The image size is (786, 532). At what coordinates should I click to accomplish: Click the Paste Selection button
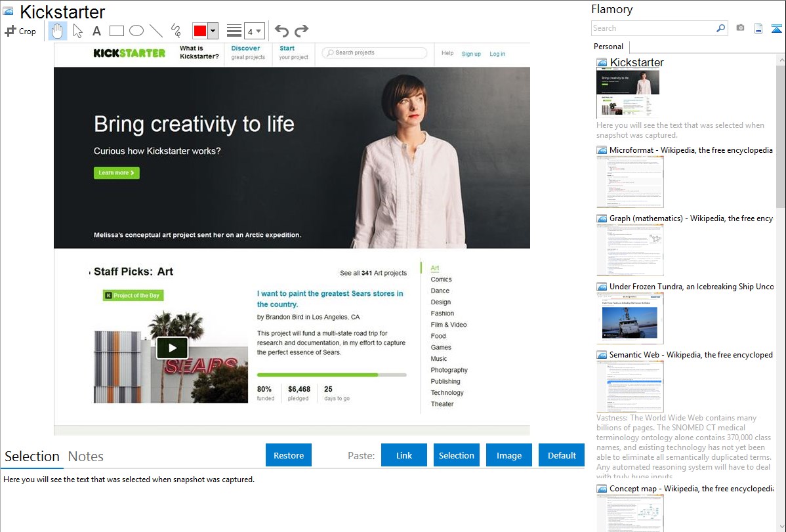click(x=456, y=455)
